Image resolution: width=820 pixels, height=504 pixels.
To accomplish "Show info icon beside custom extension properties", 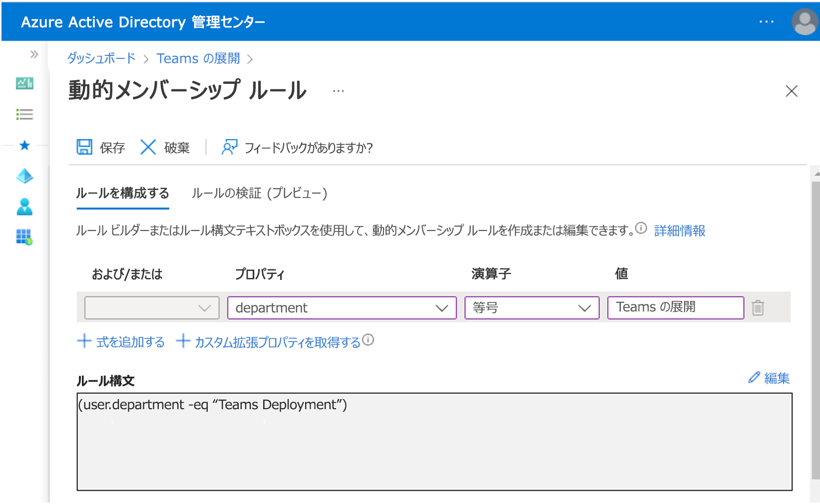I will [368, 340].
